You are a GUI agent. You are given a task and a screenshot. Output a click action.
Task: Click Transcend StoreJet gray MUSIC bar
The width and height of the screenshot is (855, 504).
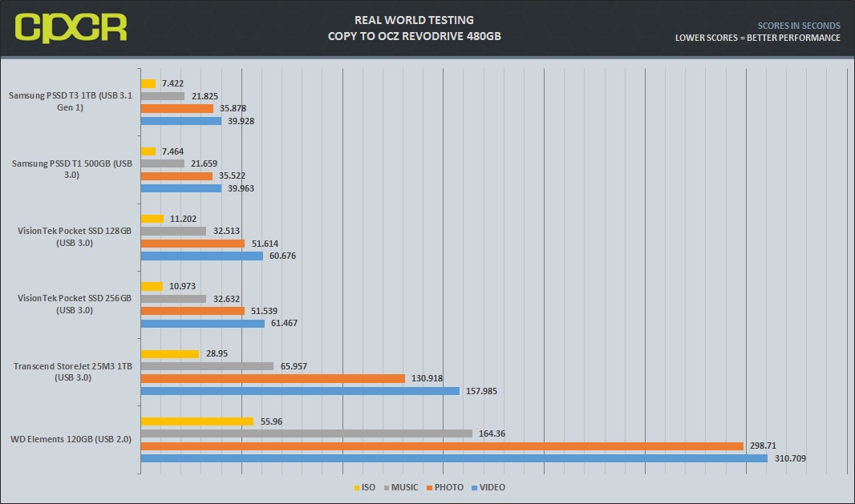click(x=207, y=366)
